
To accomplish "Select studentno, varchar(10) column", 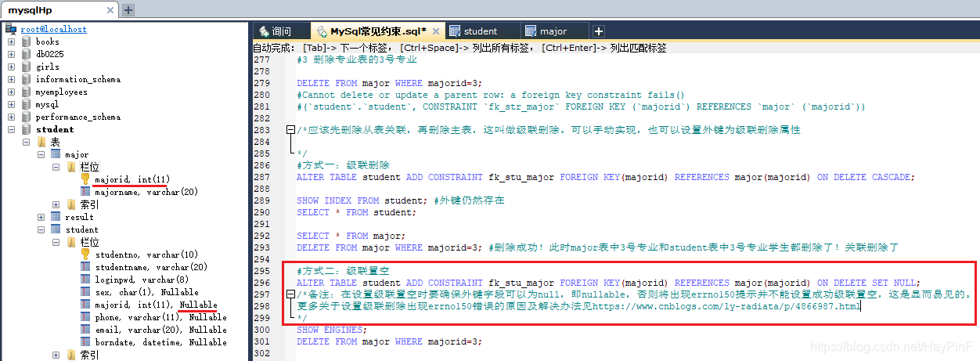I will pos(146,255).
